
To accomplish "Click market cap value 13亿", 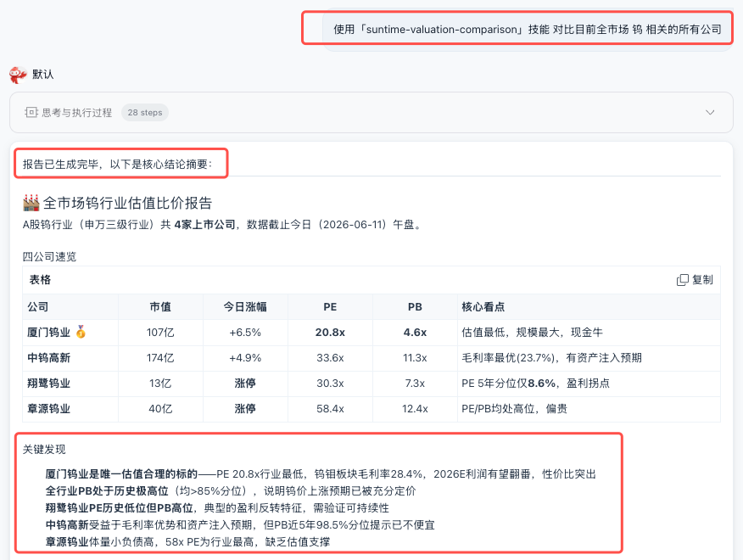I will tap(160, 384).
